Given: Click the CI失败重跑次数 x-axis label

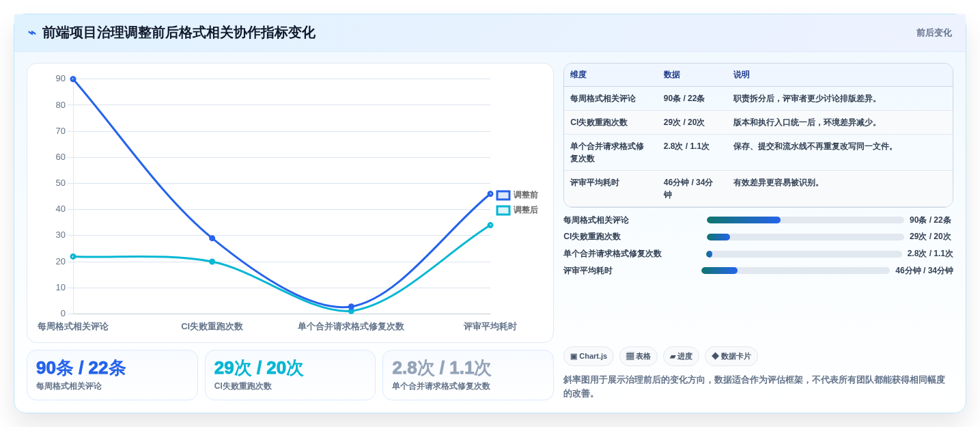Looking at the screenshot, I should (x=212, y=327).
